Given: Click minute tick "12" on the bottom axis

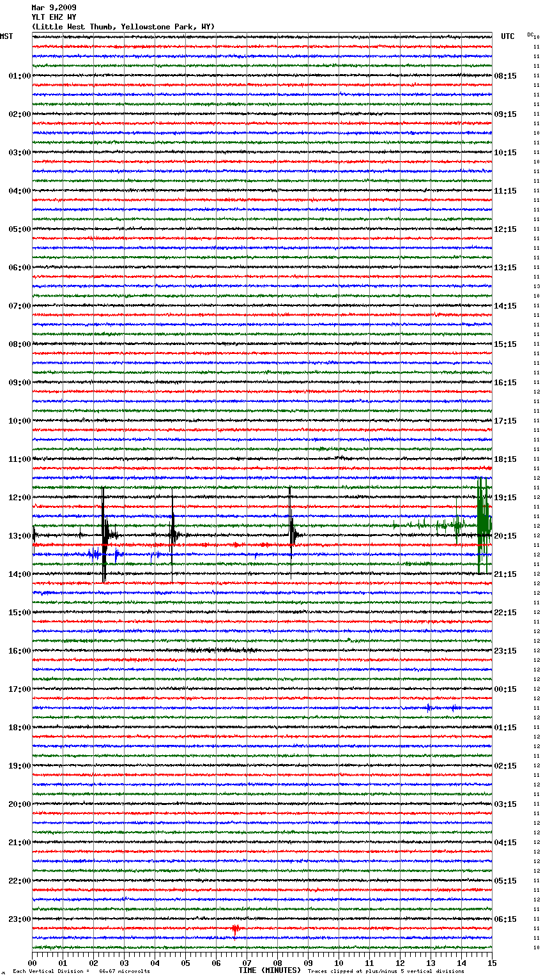Looking at the screenshot, I should [x=400, y=963].
